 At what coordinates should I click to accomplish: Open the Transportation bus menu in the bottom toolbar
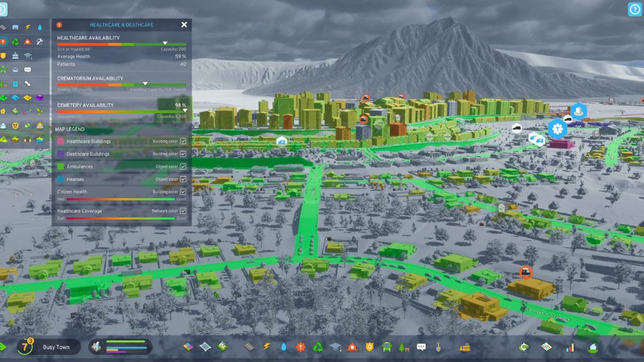pyautogui.click(x=387, y=347)
